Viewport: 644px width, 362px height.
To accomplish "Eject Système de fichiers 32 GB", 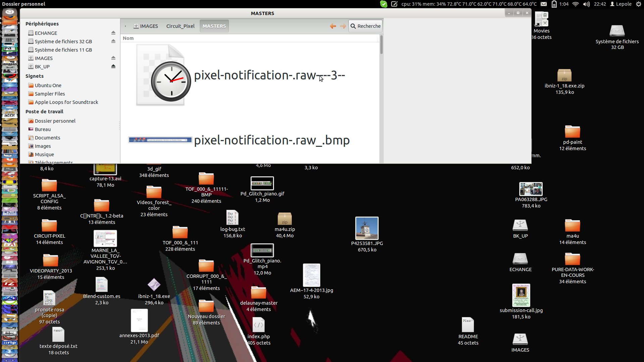I will [x=113, y=41].
